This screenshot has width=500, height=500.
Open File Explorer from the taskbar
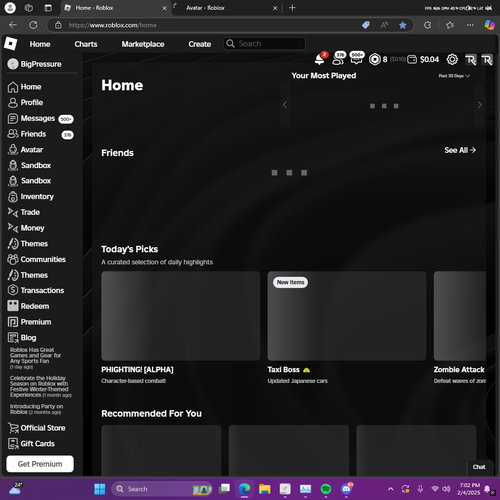[x=265, y=489]
